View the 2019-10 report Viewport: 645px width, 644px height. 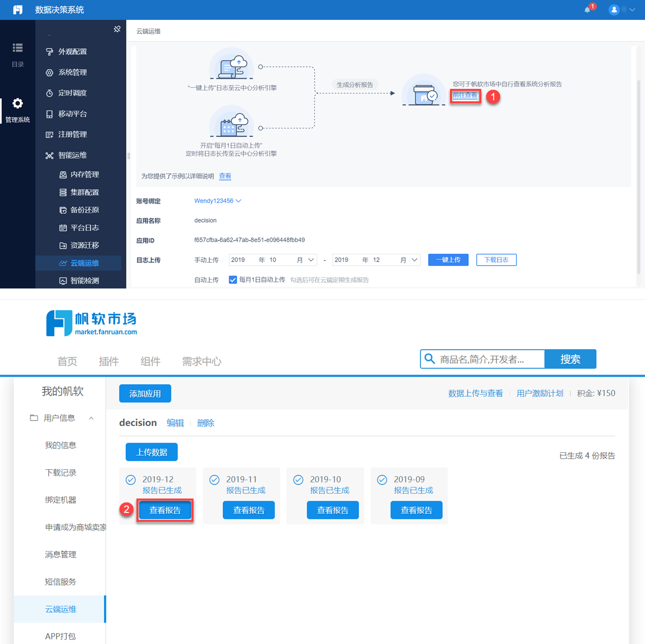tap(332, 510)
